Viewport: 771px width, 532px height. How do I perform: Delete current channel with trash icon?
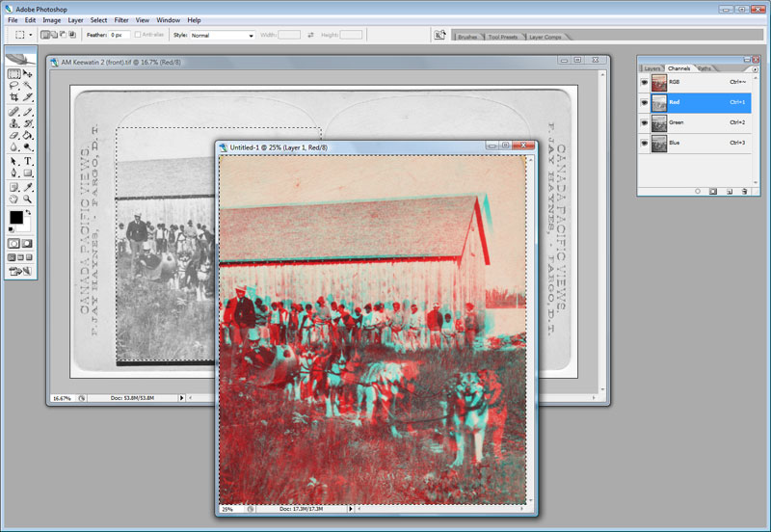tap(745, 192)
